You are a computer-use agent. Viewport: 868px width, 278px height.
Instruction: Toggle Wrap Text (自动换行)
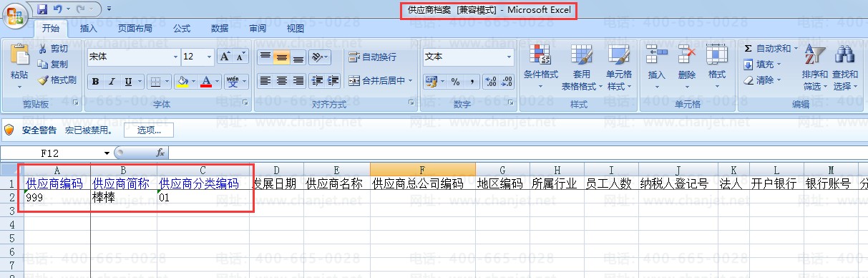(x=372, y=57)
